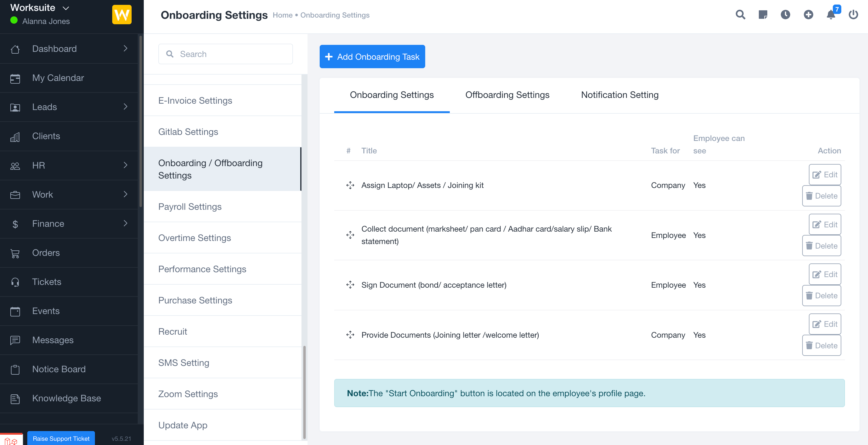Click the clock timer icon in header
The height and width of the screenshot is (445, 868).
pos(785,15)
